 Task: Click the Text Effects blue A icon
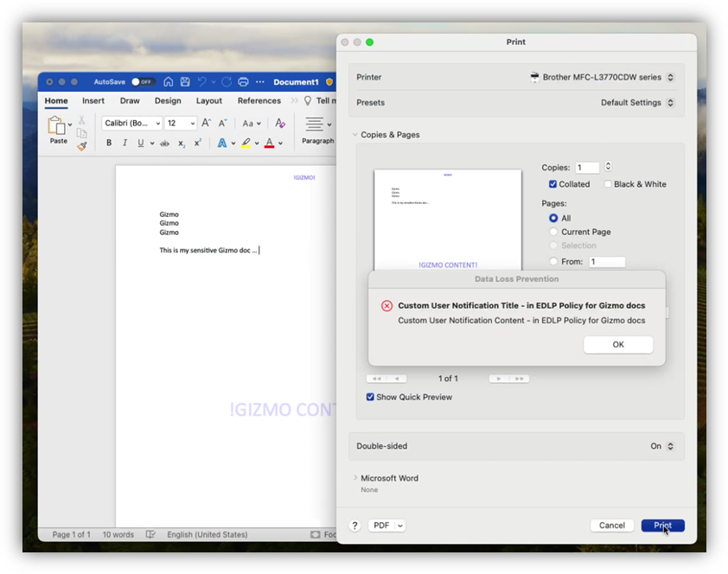(222, 143)
